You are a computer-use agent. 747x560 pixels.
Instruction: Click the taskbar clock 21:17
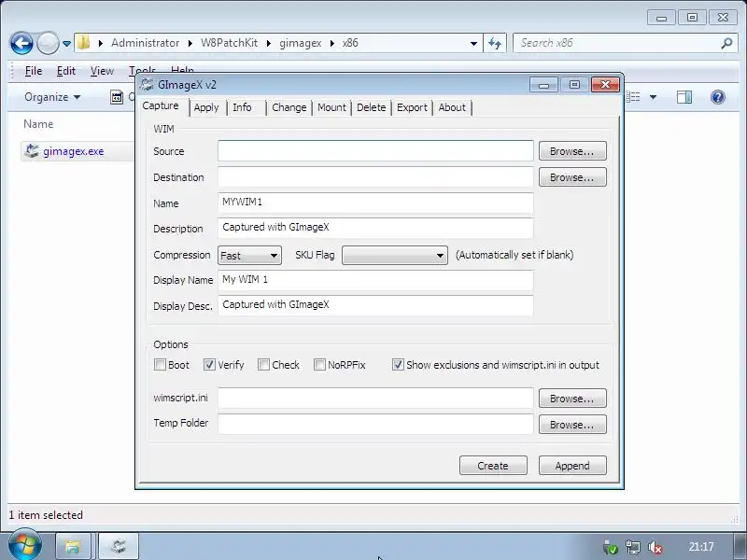pos(701,547)
